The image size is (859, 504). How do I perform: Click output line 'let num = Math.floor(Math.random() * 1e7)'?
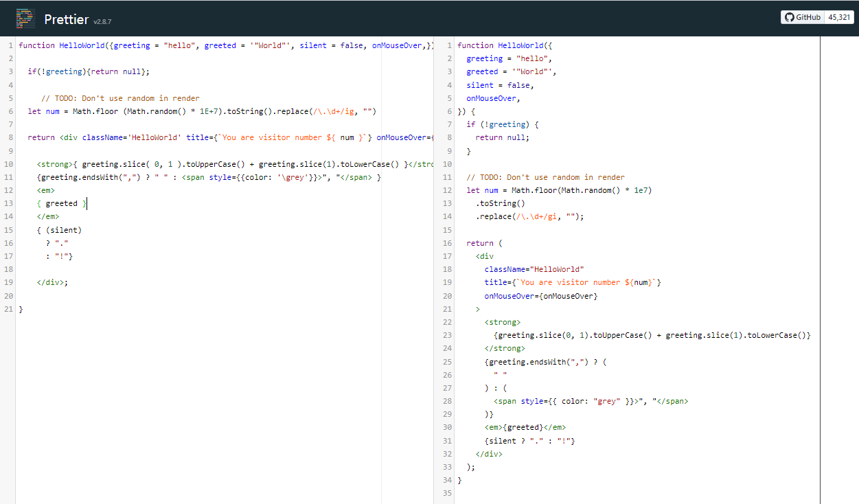pyautogui.click(x=559, y=190)
